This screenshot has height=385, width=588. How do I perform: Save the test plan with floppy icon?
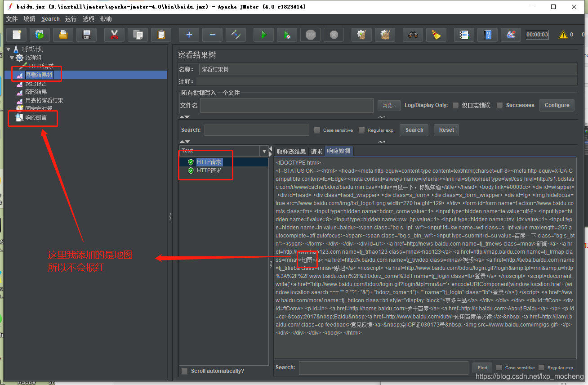(x=87, y=35)
